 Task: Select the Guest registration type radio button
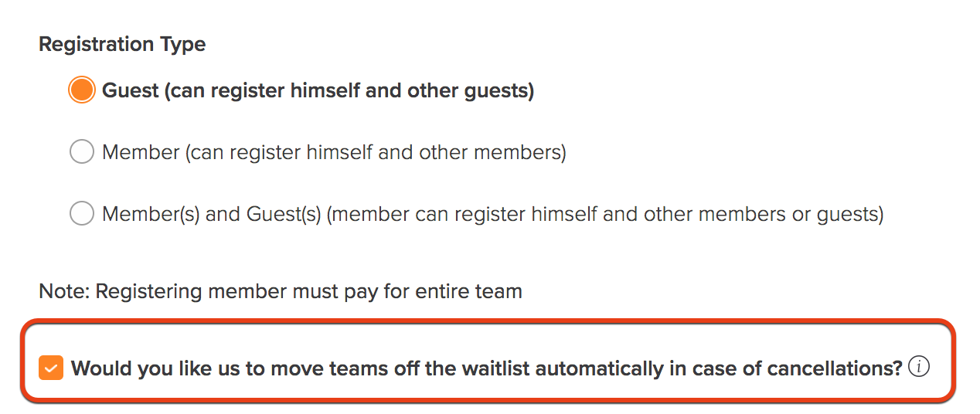click(81, 90)
